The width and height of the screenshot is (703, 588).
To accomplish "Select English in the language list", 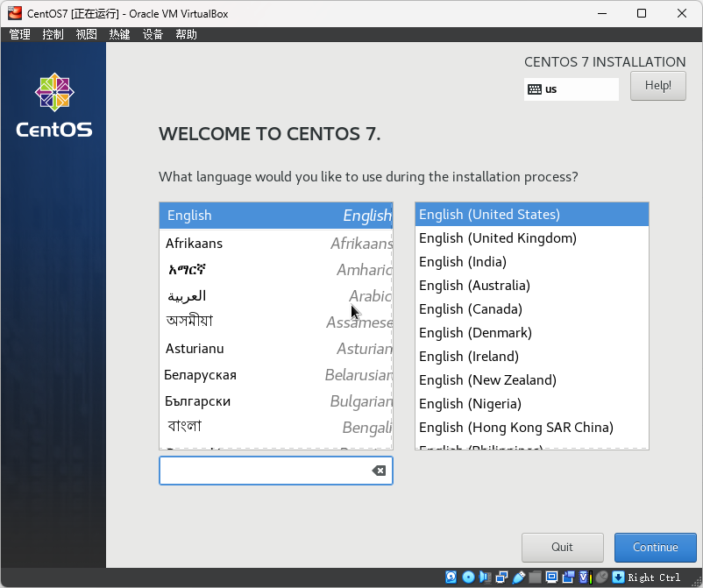I will 276,216.
